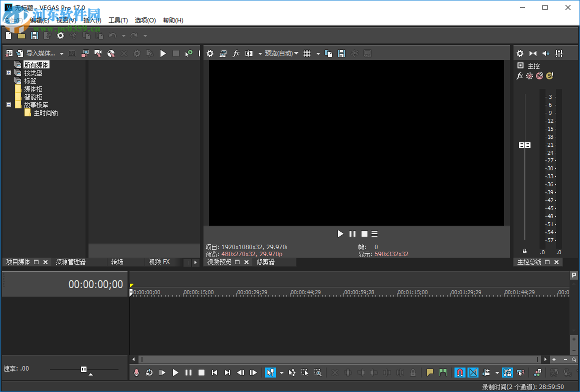Click the Video FX (fx) icon above preview

click(x=236, y=53)
